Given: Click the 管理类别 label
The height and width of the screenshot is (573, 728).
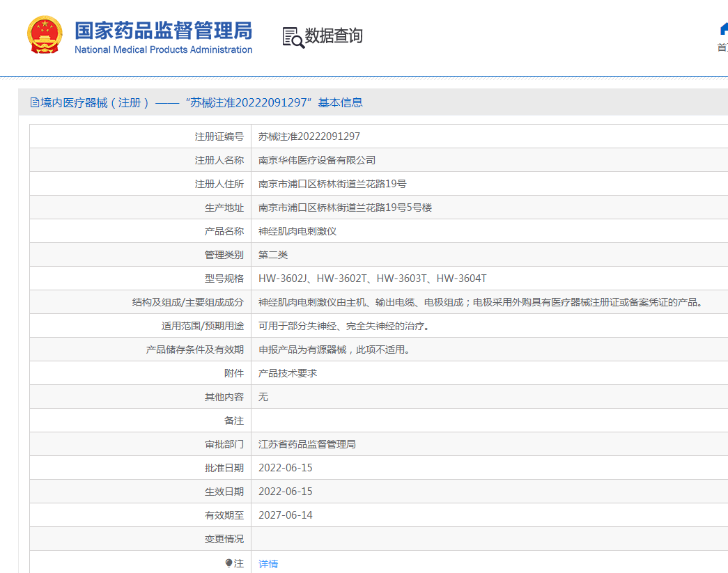Looking at the screenshot, I should click(224, 255).
